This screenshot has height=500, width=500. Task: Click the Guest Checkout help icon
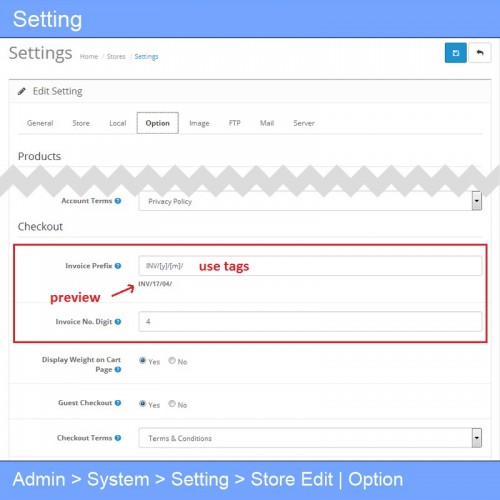118,403
